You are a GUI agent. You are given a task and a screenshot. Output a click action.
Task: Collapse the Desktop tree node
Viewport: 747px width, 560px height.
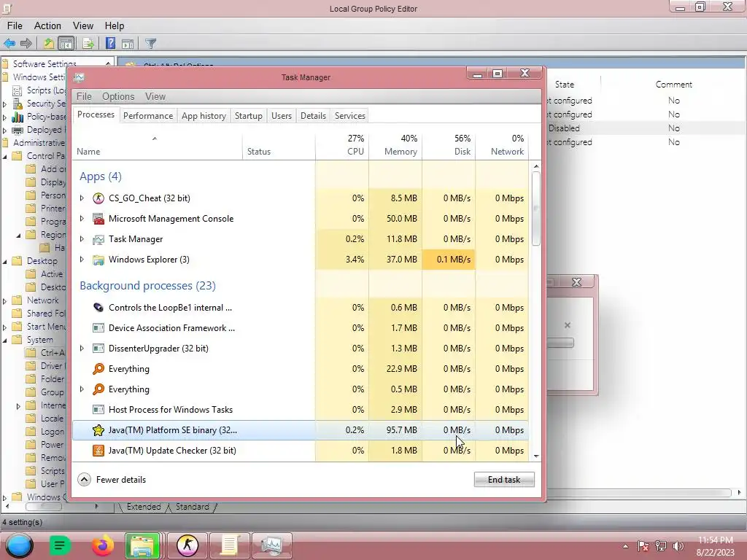point(5,262)
